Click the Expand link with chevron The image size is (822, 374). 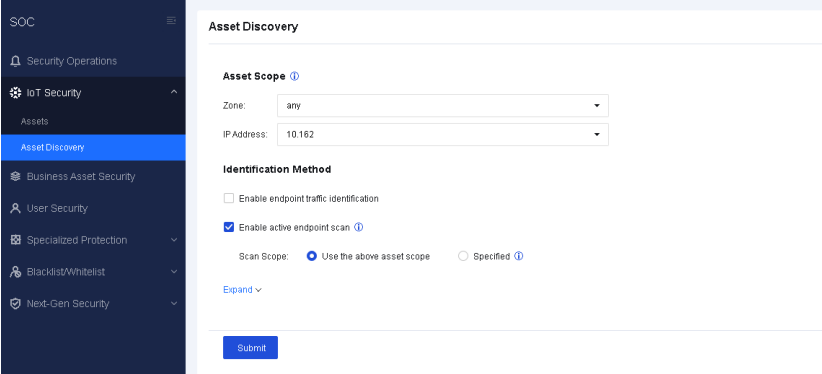coord(242,290)
